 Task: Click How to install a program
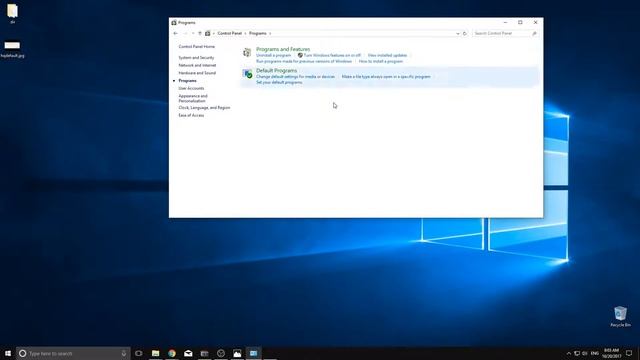pyautogui.click(x=381, y=61)
